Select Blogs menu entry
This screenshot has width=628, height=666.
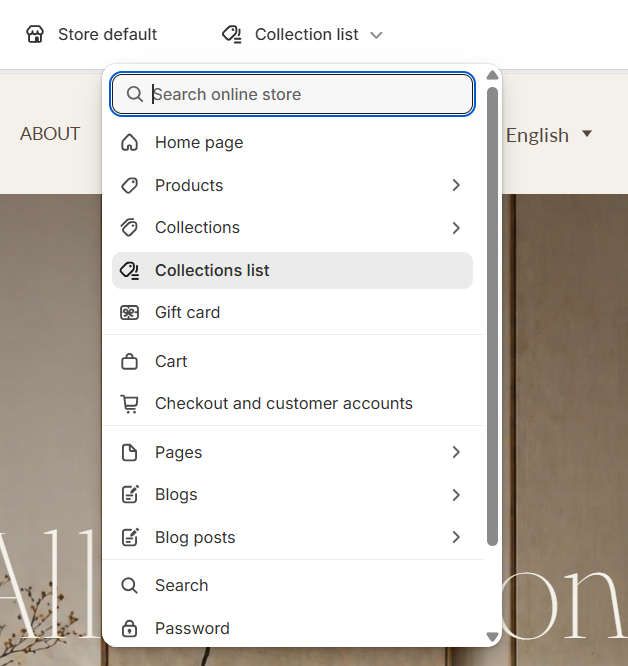tap(292, 495)
